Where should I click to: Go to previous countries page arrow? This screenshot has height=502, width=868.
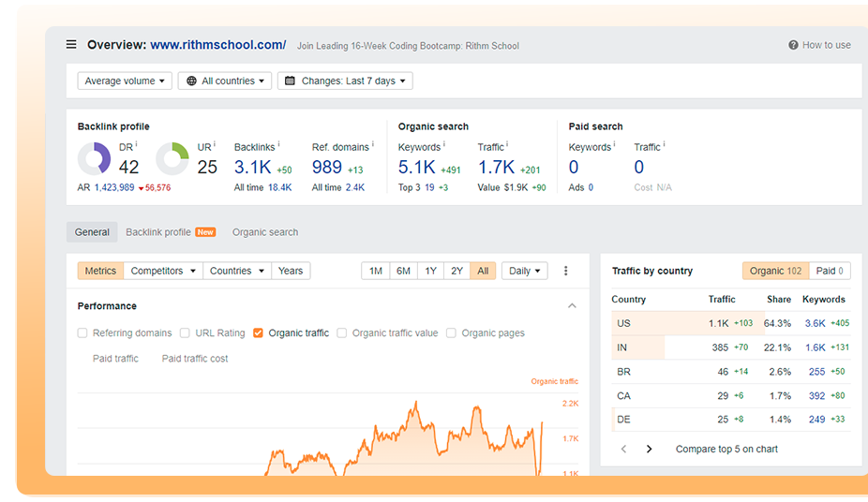point(624,449)
